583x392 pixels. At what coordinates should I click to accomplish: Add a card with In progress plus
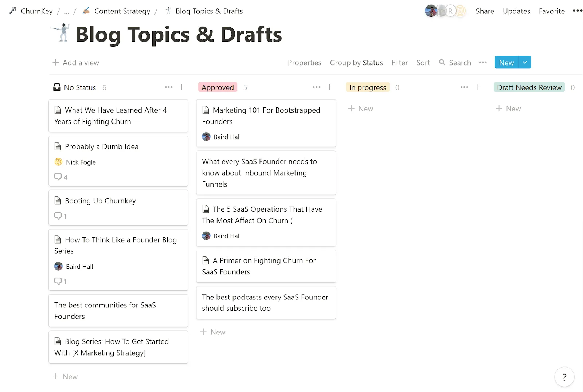(x=477, y=87)
